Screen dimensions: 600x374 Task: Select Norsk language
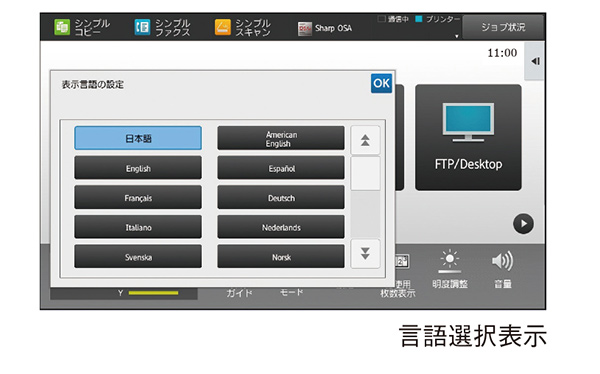[281, 256]
